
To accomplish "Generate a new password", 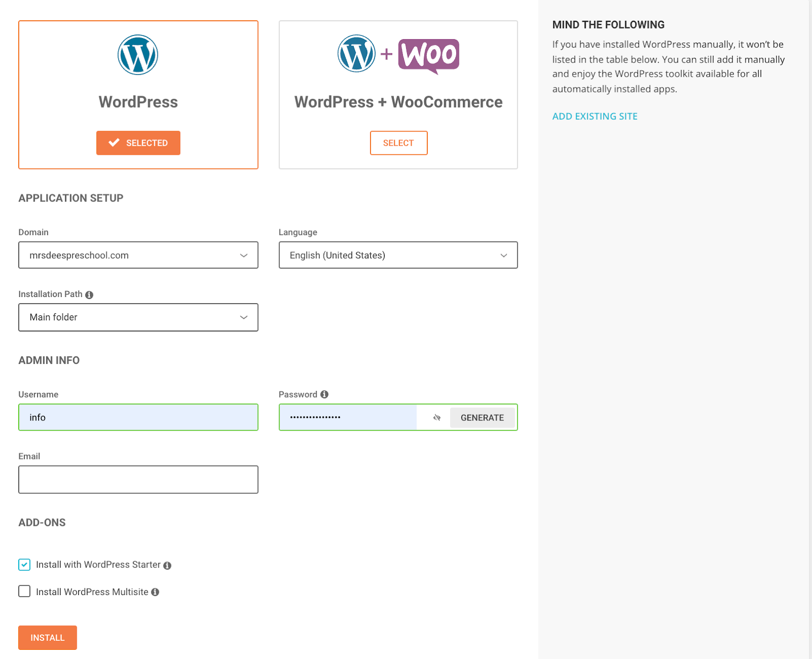I will click(482, 417).
